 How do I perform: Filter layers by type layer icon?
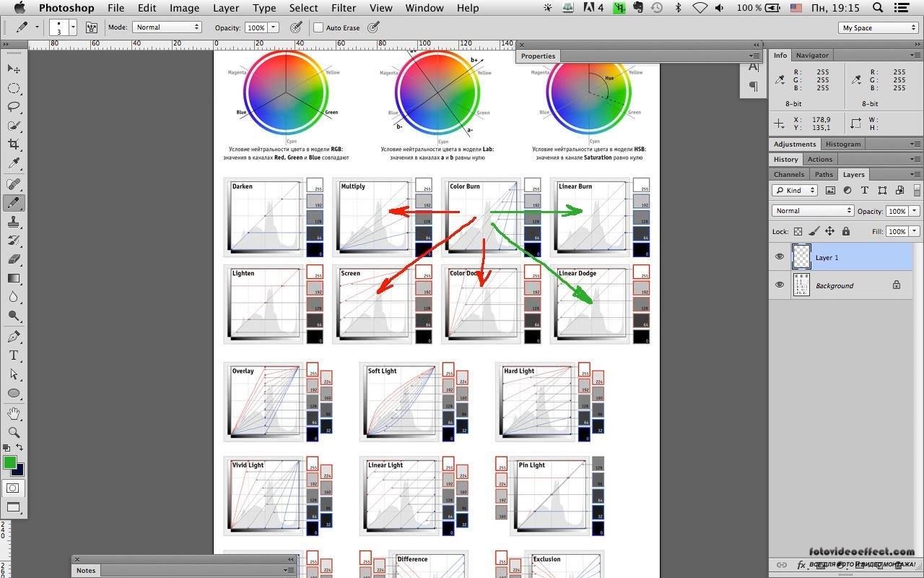tap(865, 190)
